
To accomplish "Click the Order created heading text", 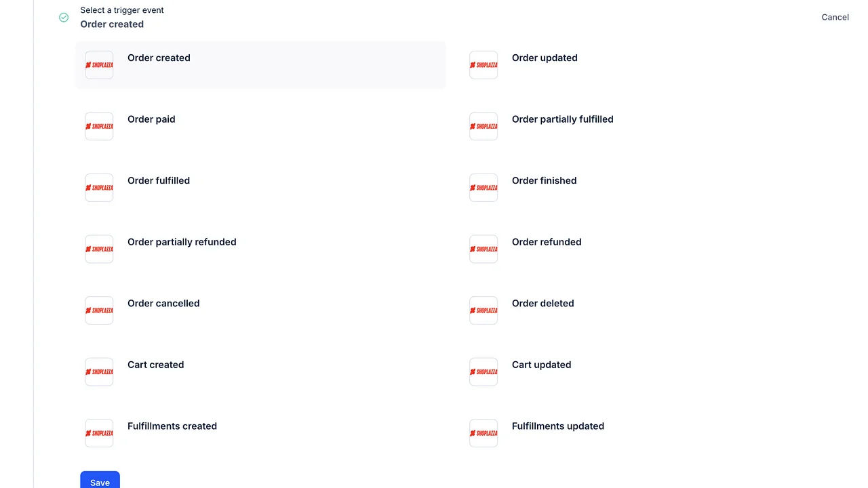I will [x=112, y=24].
